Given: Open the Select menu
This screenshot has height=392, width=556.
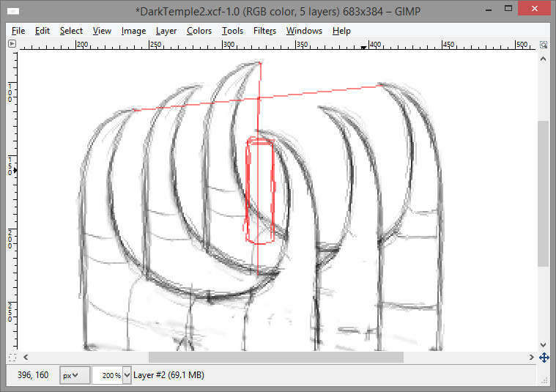Looking at the screenshot, I should click(x=71, y=31).
